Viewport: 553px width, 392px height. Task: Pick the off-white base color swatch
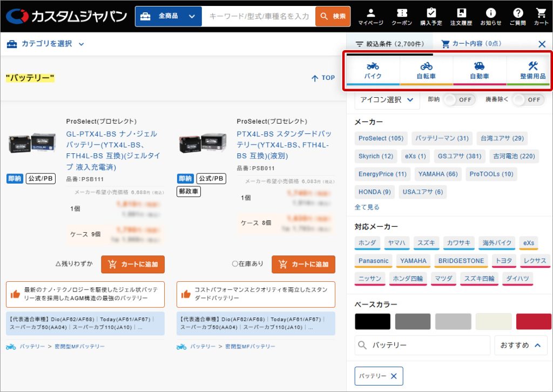pos(494,321)
